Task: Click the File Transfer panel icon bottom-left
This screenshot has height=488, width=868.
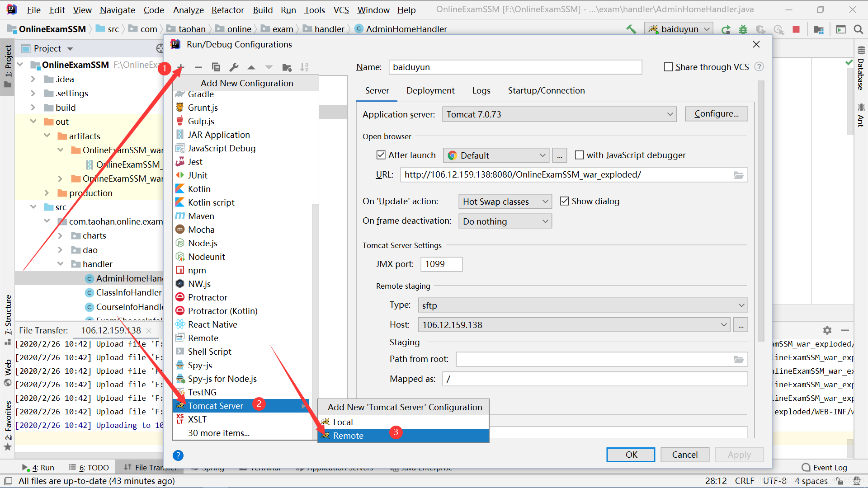Action: pos(127,468)
